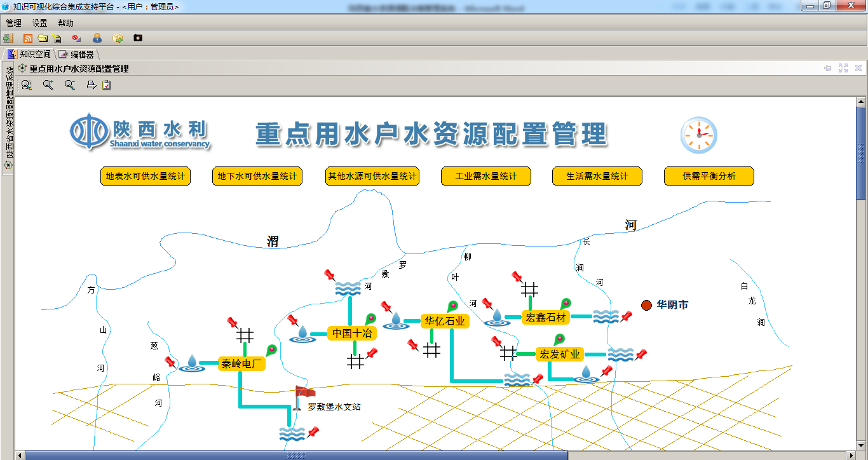
Task: Click the horizontal scrollbar right arrow
Action: 851,455
